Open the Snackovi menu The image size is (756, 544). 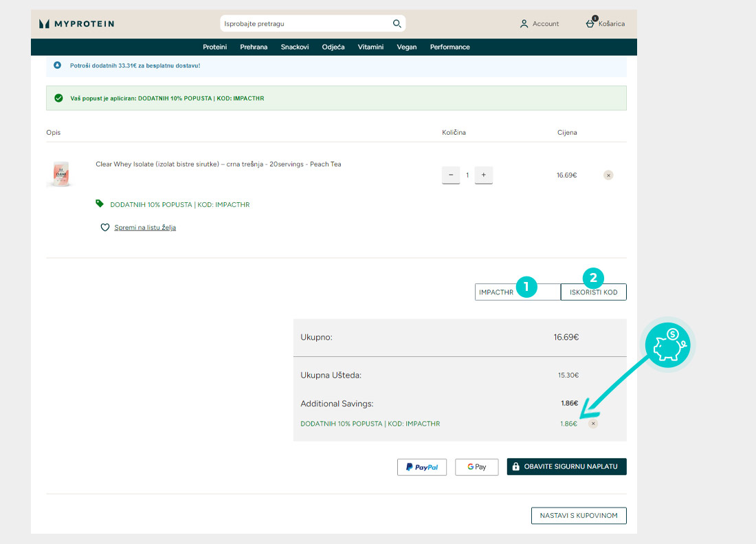pos(295,47)
